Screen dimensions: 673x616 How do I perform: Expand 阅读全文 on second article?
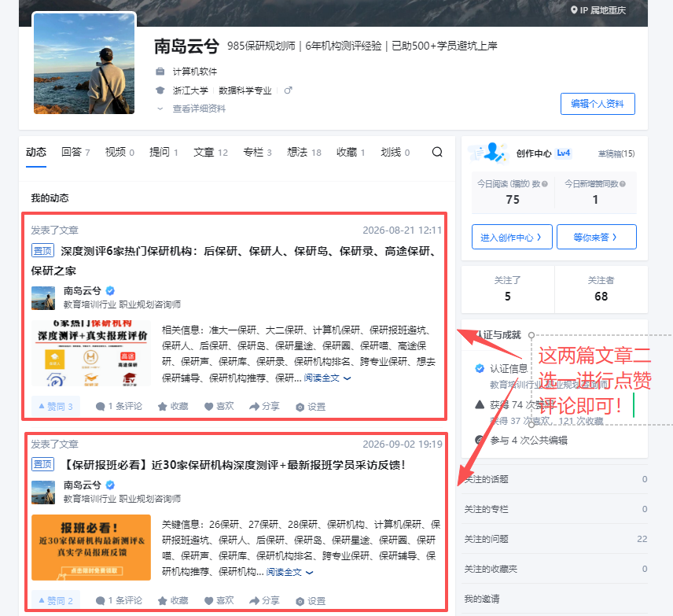pyautogui.click(x=289, y=572)
